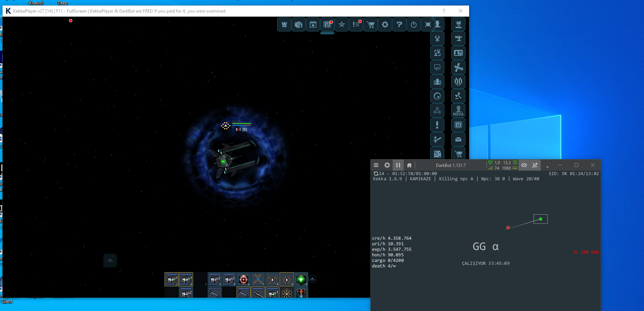Open the alien ship icon in side column

coord(437,38)
